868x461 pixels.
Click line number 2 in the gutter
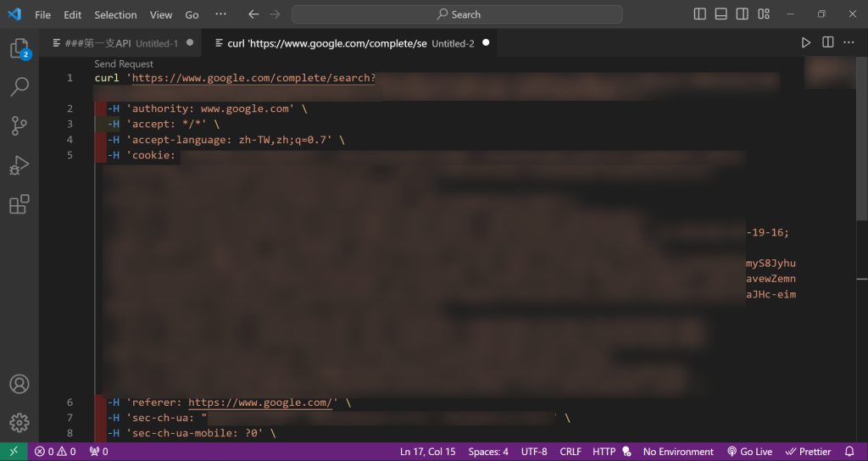click(x=70, y=108)
